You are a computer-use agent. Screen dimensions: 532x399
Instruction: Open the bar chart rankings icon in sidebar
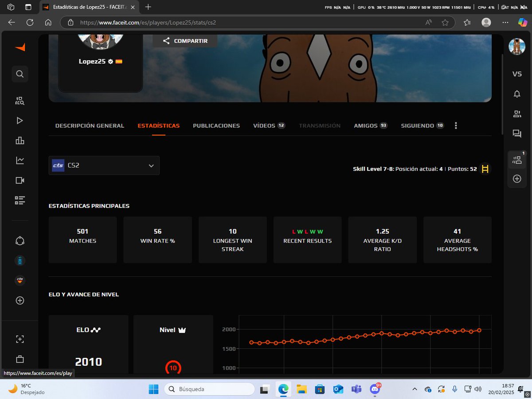pyautogui.click(x=20, y=141)
